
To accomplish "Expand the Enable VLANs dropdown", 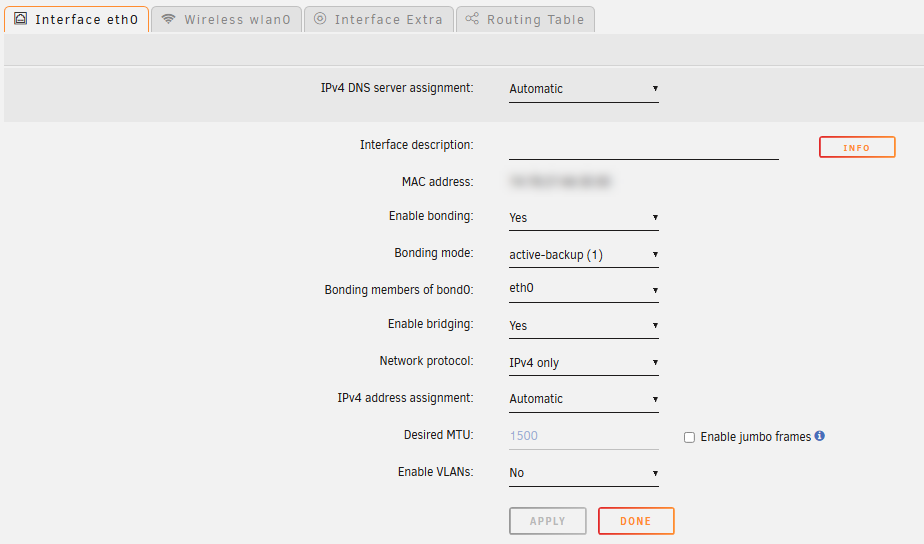I will coord(583,473).
